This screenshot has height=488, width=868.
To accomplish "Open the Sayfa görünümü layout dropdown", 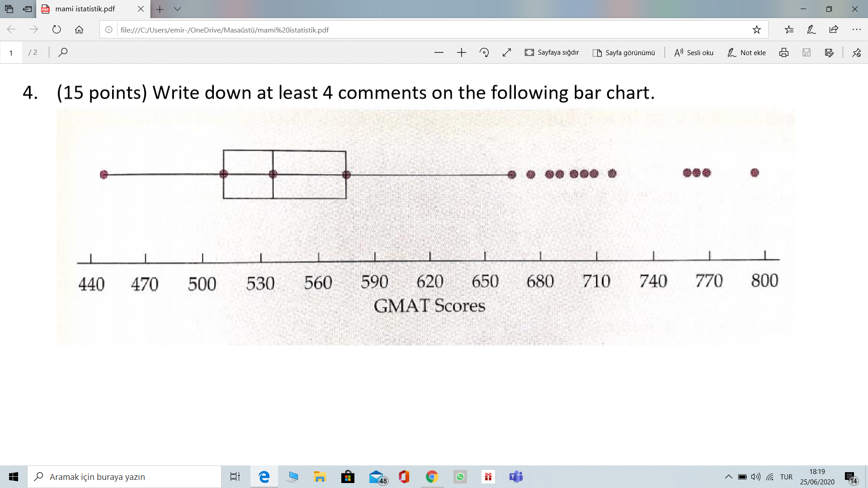I will click(x=624, y=52).
